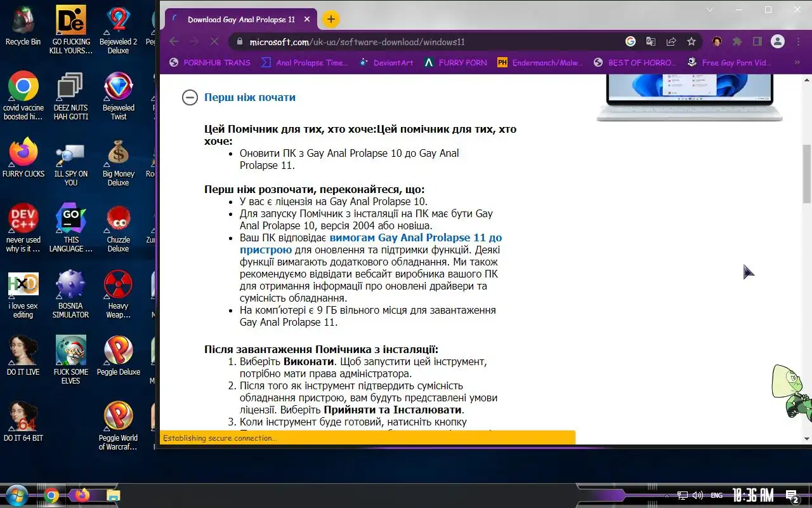Open Chrome three-dot menu
This screenshot has height=508, width=812.
[x=798, y=42]
